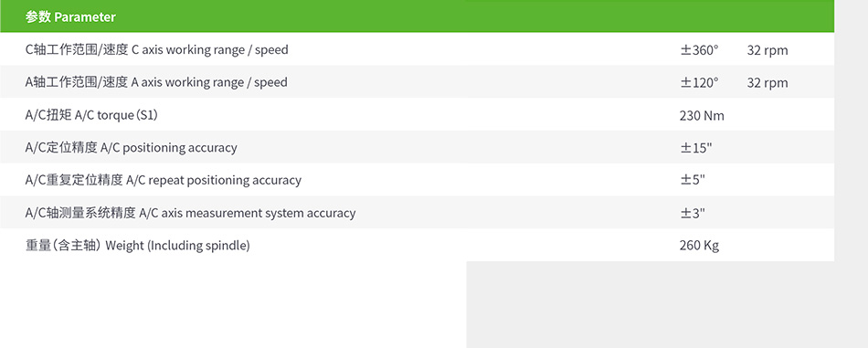Click the C axis 32 rpm speed value
868x348 pixels.
[x=767, y=50]
